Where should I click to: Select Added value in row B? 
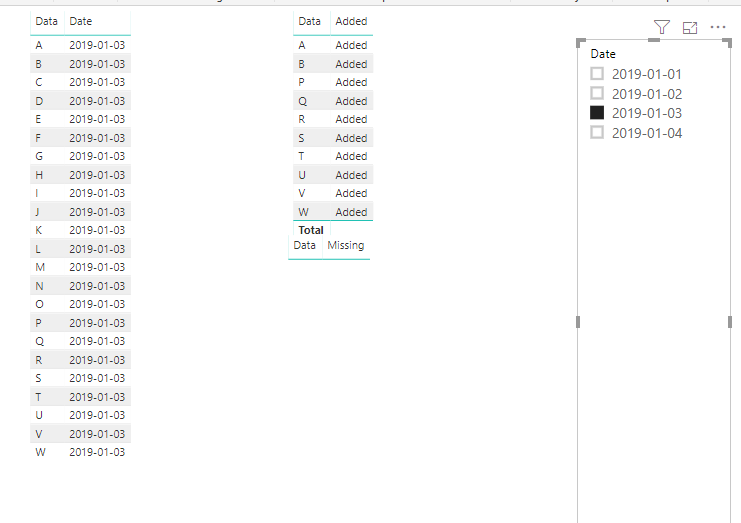(351, 64)
